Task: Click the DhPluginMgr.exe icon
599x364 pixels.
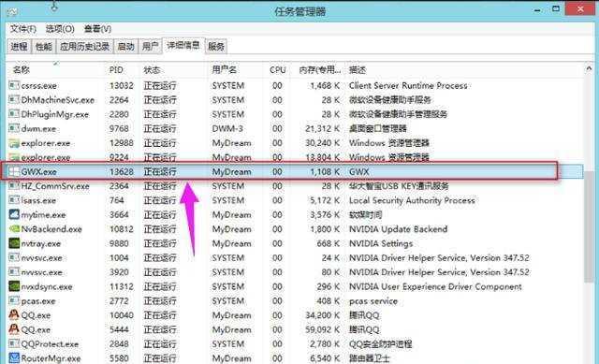Action: [14, 114]
